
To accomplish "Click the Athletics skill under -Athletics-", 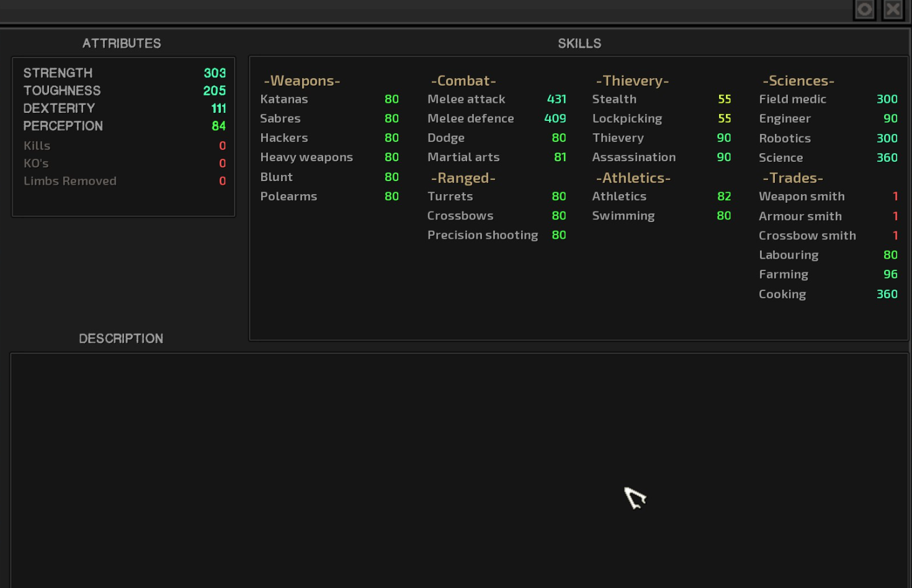I will click(x=661, y=196).
